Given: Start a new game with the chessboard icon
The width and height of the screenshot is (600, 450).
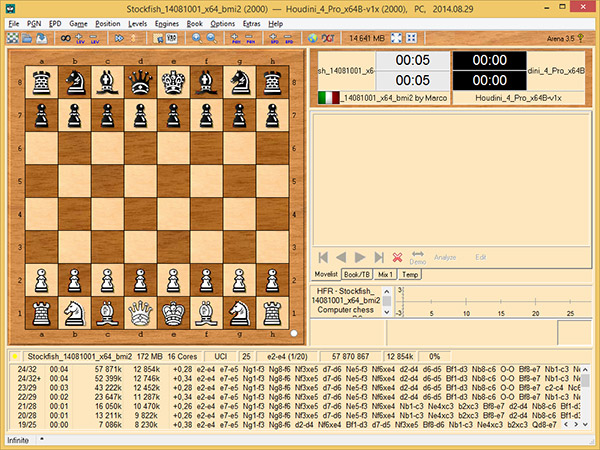Looking at the screenshot, I should [x=13, y=38].
